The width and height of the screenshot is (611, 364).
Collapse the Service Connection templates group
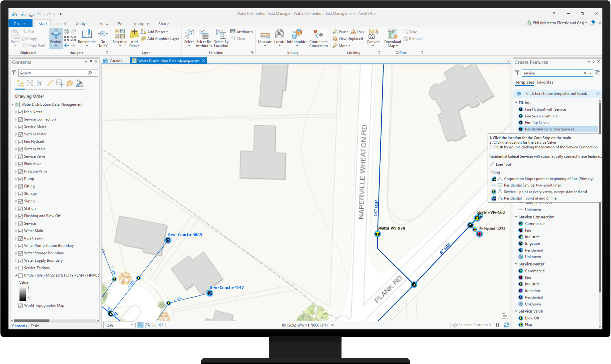(x=516, y=217)
